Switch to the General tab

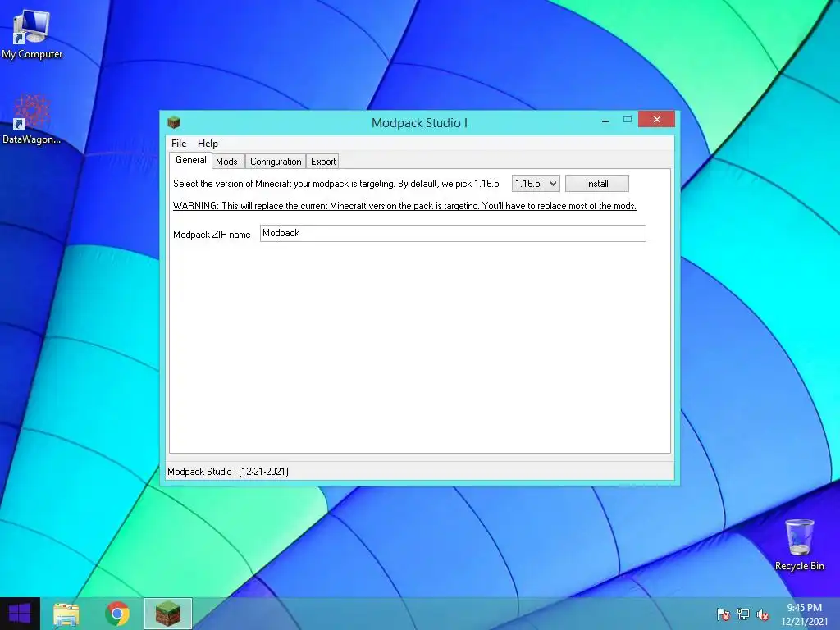(x=190, y=160)
